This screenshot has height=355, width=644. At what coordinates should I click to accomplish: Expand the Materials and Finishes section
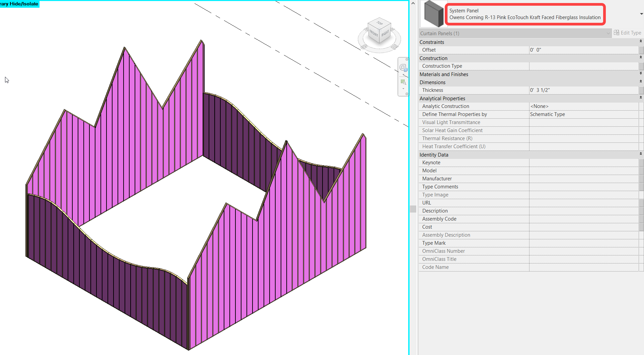click(641, 74)
